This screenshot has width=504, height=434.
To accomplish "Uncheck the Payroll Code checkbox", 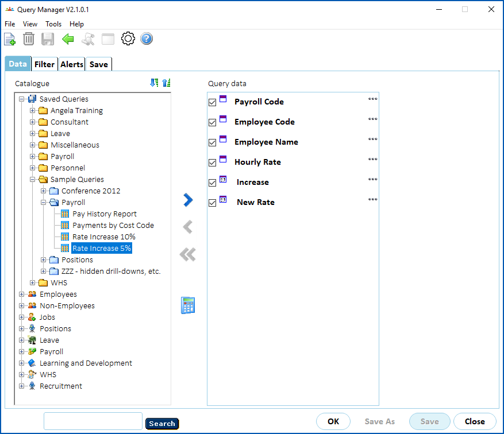I will 213,102.
